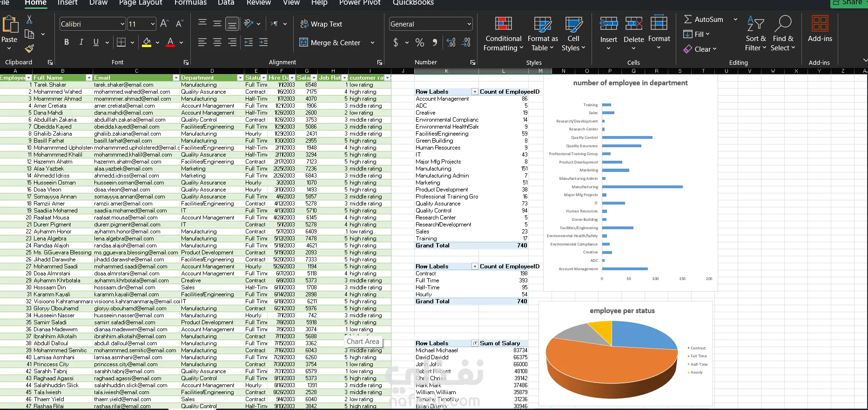868x410 pixels.
Task: Apply the yellow fill color
Action: click(x=147, y=42)
